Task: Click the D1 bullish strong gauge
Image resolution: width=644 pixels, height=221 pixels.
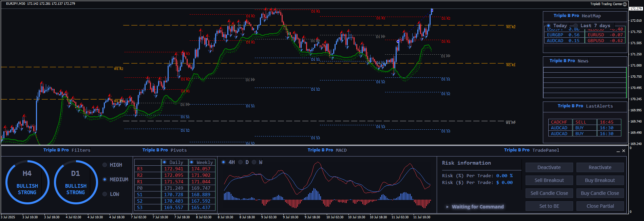Action: click(x=76, y=182)
